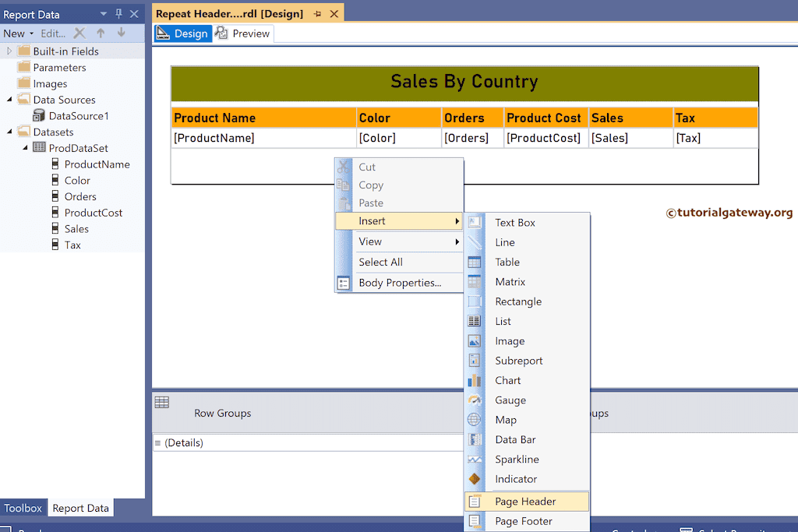Click the Body Properties icon in context menu
The width and height of the screenshot is (798, 532).
pyautogui.click(x=344, y=284)
